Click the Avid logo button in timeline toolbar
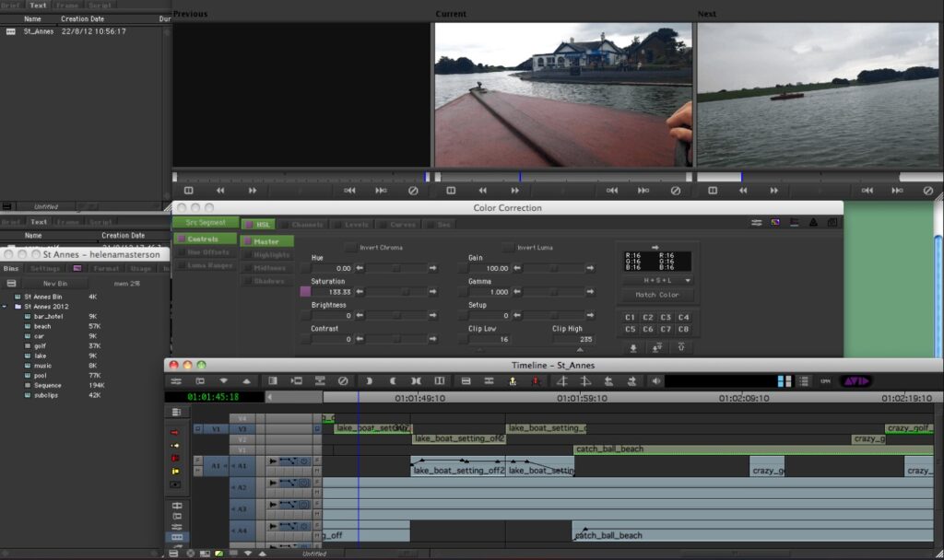The image size is (944, 560). click(x=855, y=381)
